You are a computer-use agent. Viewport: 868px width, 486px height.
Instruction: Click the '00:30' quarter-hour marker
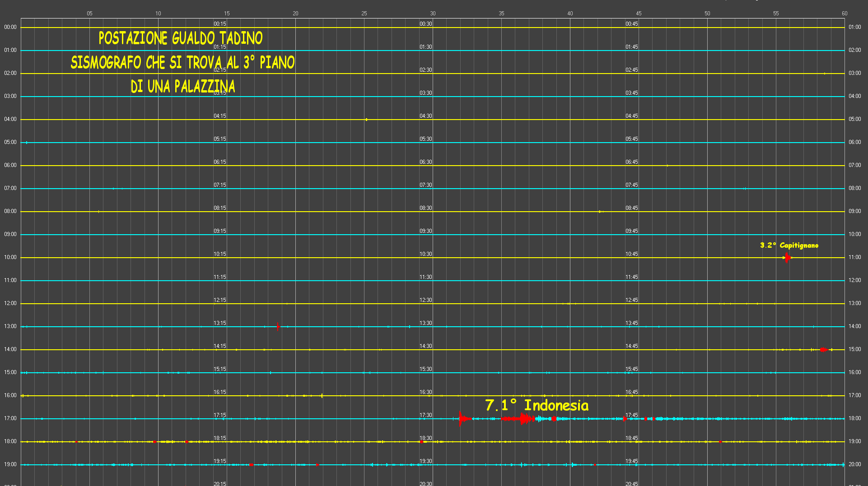tap(426, 24)
